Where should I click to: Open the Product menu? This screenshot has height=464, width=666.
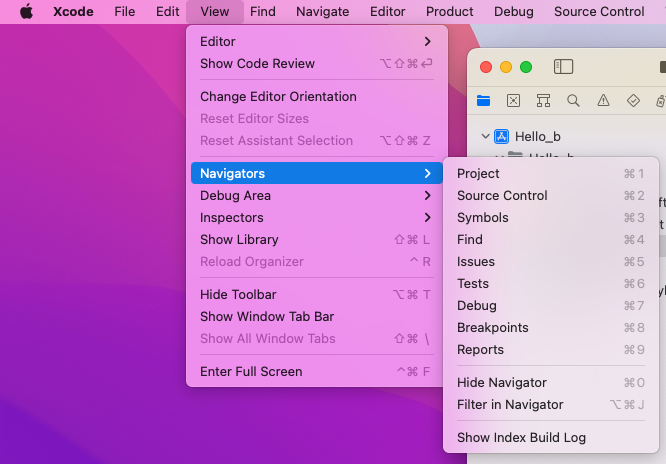point(449,11)
